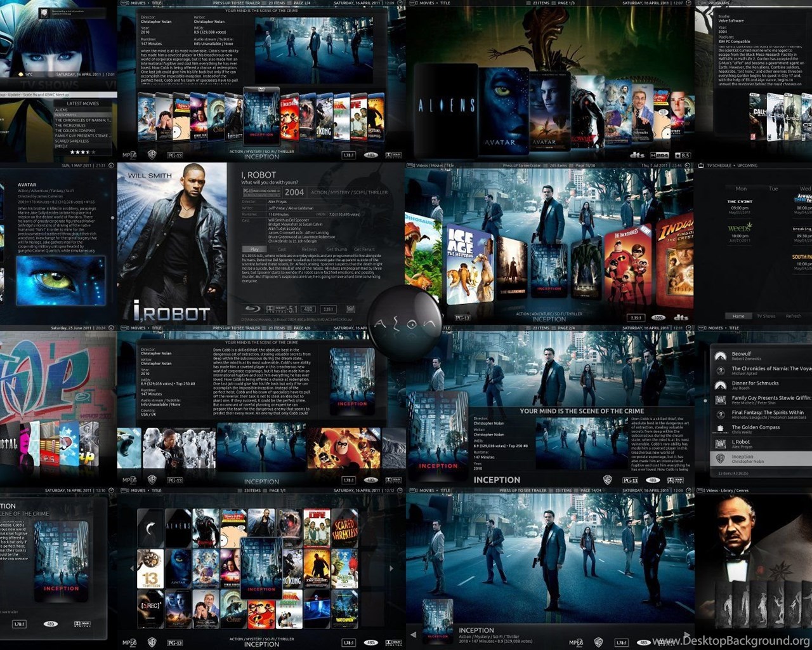The width and height of the screenshot is (812, 650).
Task: Select Beowulf in the movie title list
Action: 761,355
